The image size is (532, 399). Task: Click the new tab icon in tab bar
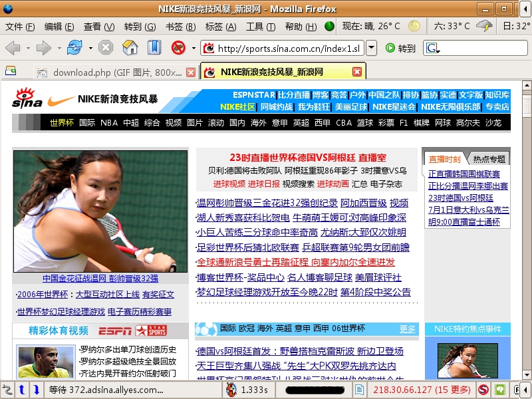click(x=11, y=70)
